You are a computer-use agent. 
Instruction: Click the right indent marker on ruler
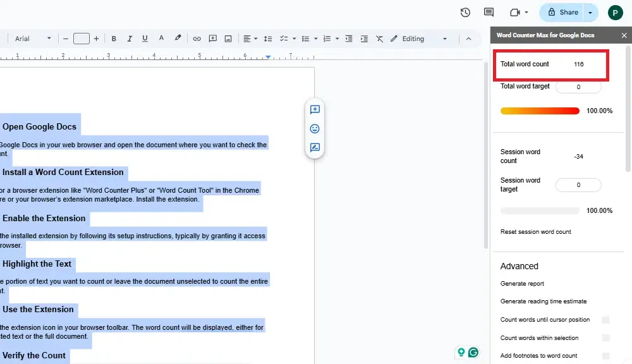268,58
